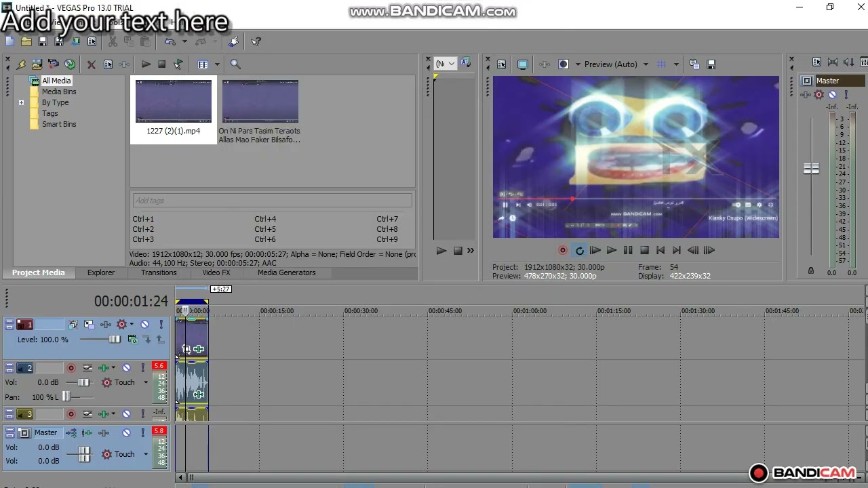Image resolution: width=868 pixels, height=488 pixels.
Task: Expand the By Type tree node
Action: point(21,102)
